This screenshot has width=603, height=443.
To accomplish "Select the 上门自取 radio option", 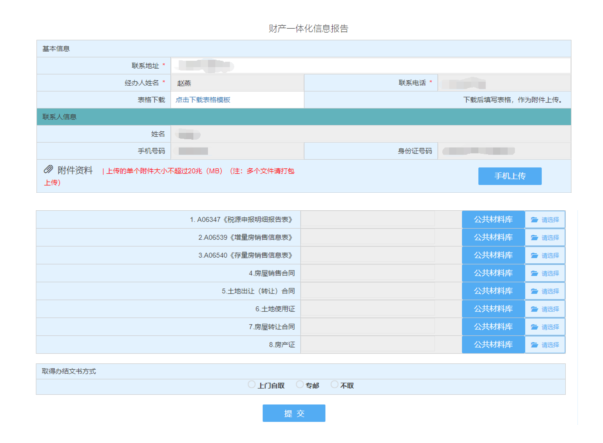I will point(252,384).
